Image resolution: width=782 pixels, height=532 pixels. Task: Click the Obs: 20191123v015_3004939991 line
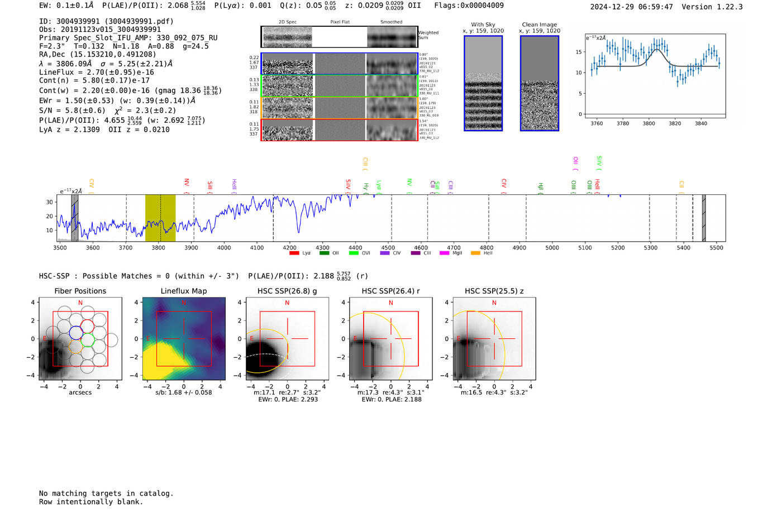coord(100,30)
